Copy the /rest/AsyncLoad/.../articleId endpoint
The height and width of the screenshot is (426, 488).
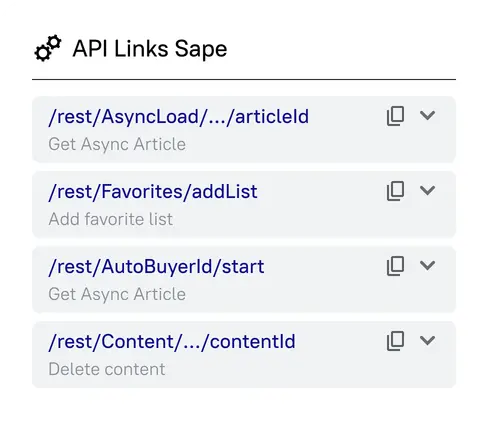pos(395,116)
